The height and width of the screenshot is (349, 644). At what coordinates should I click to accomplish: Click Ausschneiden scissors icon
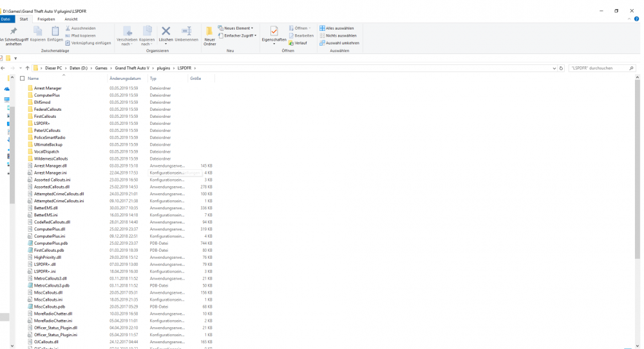click(x=68, y=28)
